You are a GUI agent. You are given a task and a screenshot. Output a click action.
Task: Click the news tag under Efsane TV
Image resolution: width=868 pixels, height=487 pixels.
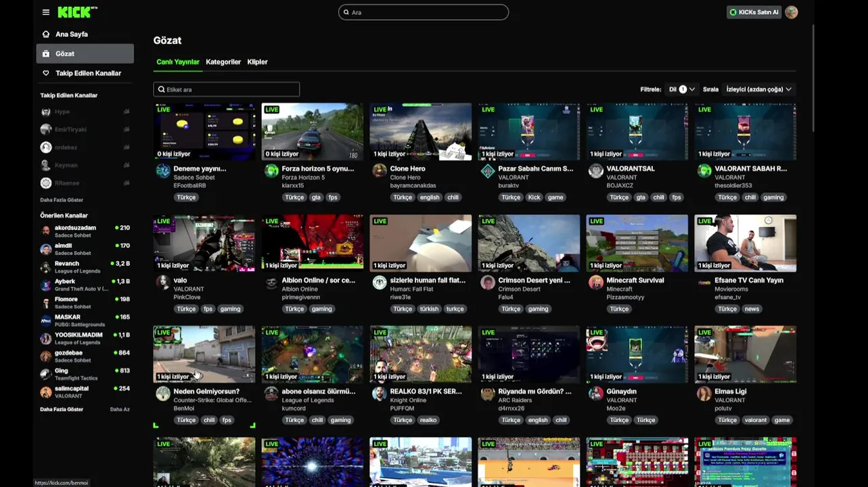coord(752,309)
